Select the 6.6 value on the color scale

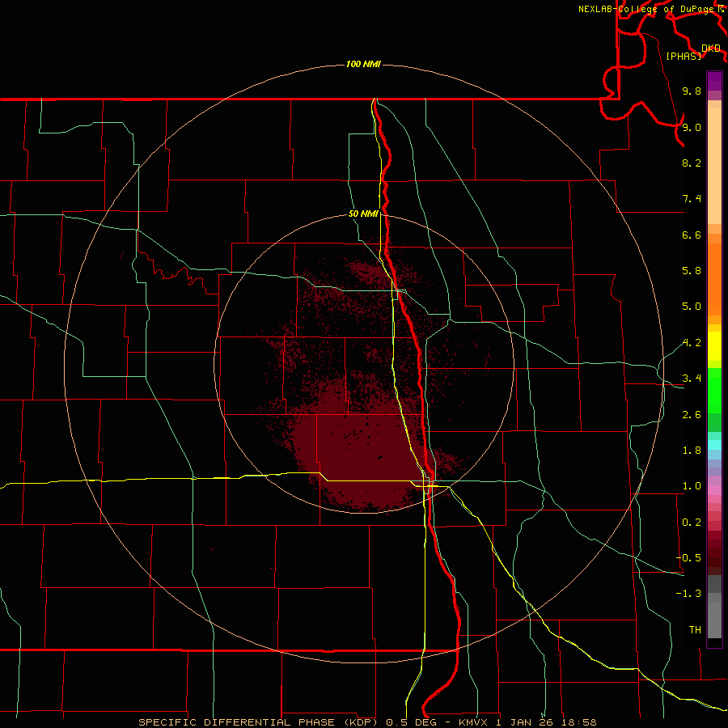(692, 235)
